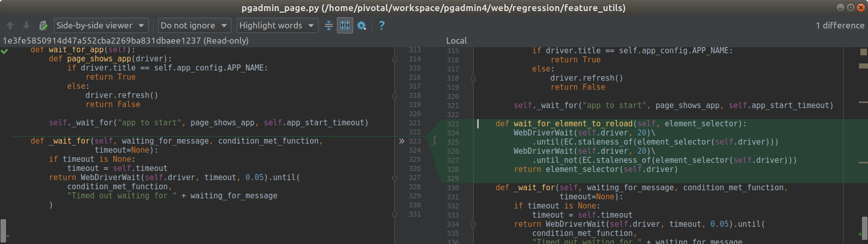Go to next difference arrow
The image size is (868, 244).
(x=26, y=25)
